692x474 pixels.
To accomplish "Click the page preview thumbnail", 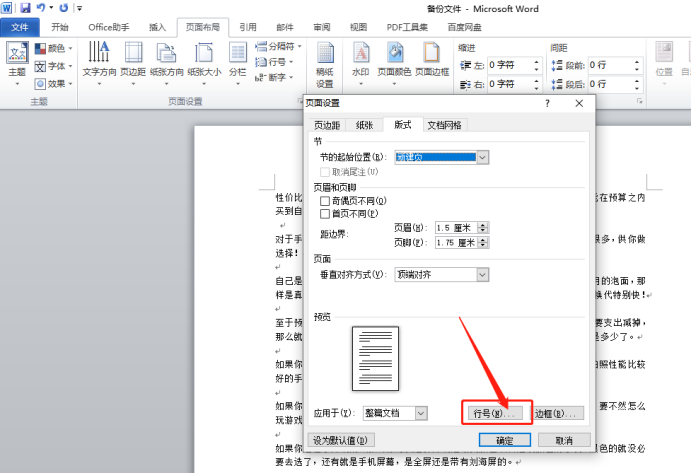I will click(x=376, y=358).
